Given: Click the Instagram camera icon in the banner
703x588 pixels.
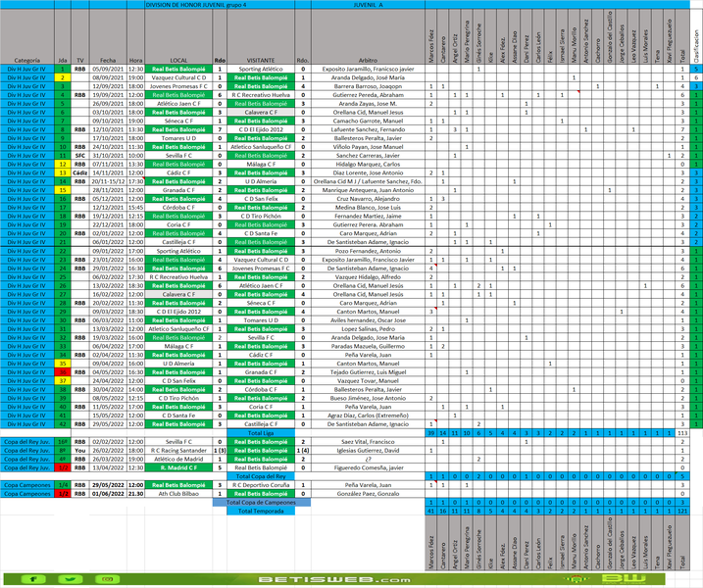Looking at the screenshot, I should pyautogui.click(x=107, y=579).
